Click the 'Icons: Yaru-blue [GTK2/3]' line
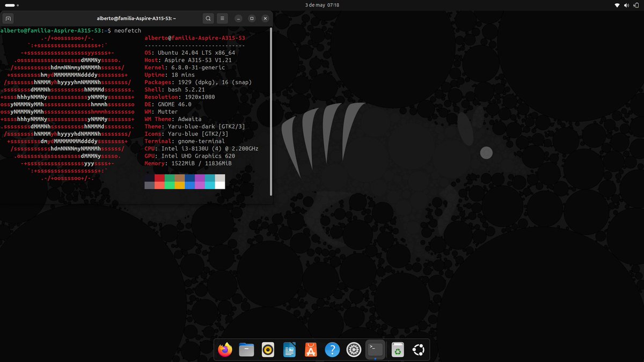 [186, 134]
